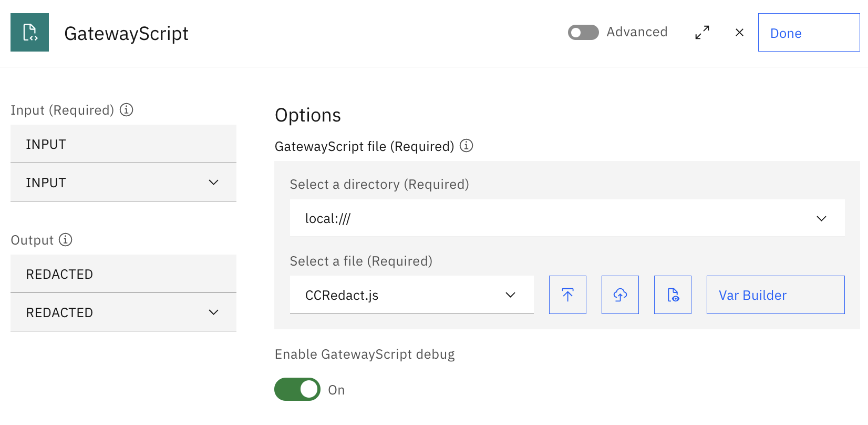Enable the Advanced toggle

coord(583,33)
